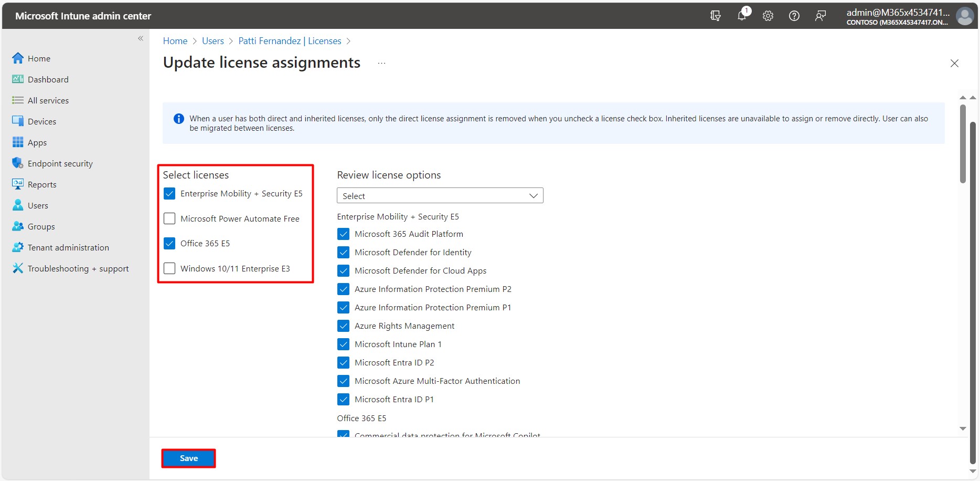The image size is (980, 481).
Task: Click the Users breadcrumb link
Action: pyautogui.click(x=213, y=41)
